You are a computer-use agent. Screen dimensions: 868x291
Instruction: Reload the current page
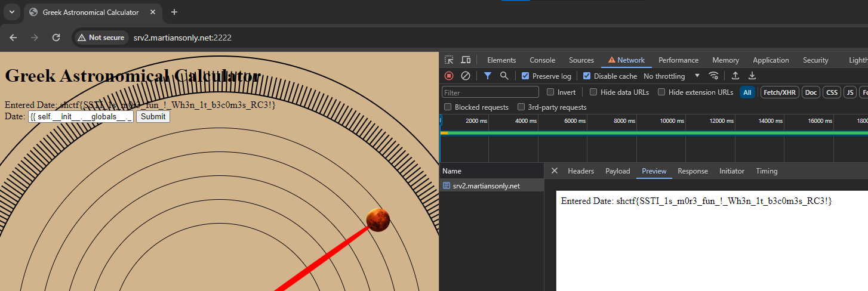(56, 38)
